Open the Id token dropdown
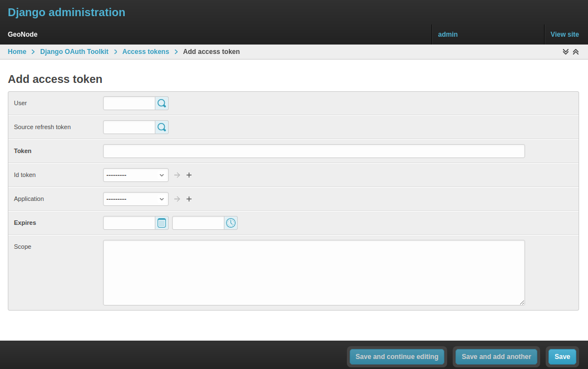Viewport: 588px width, 369px height. coord(135,175)
